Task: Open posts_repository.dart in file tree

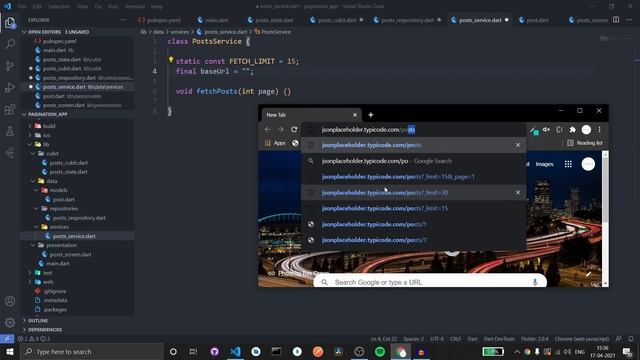Action: (x=79, y=218)
